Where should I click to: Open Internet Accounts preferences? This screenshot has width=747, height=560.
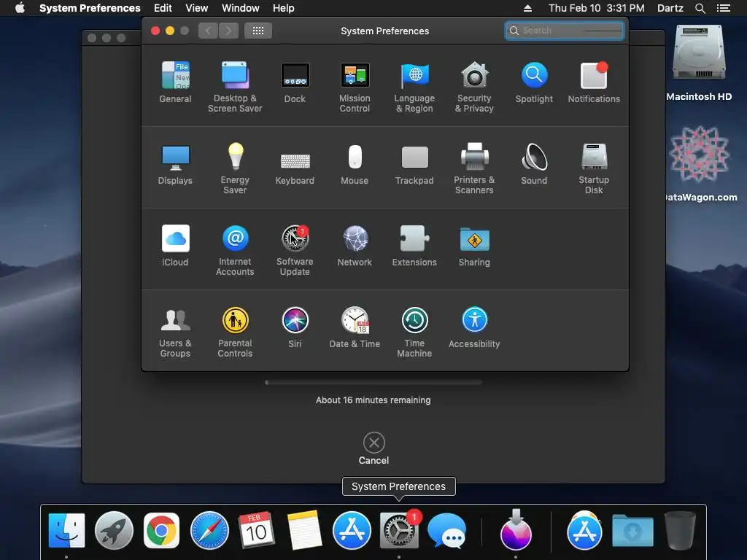click(235, 251)
